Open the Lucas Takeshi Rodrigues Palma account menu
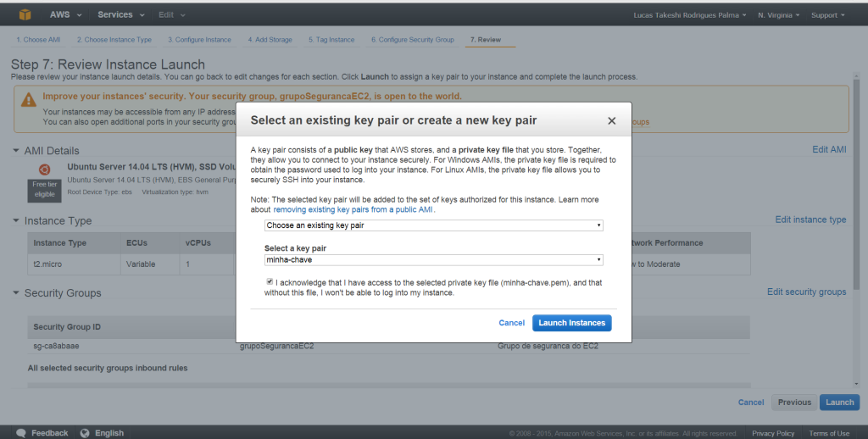Screen dimensions: 868x439 [690, 15]
